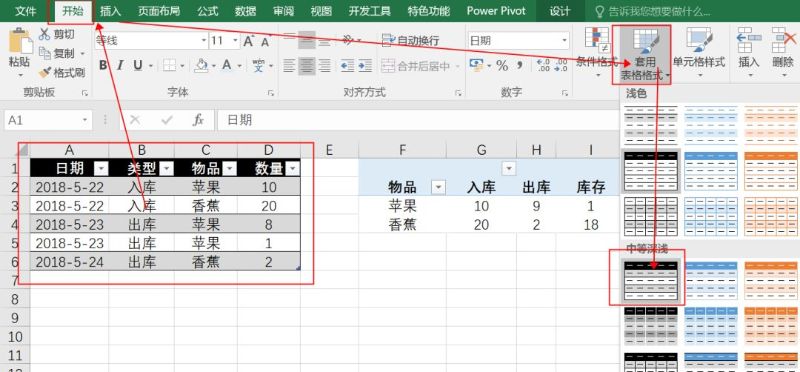The width and height of the screenshot is (800, 372).
Task: Click the Cut (剪切) scissors icon
Action: click(44, 34)
